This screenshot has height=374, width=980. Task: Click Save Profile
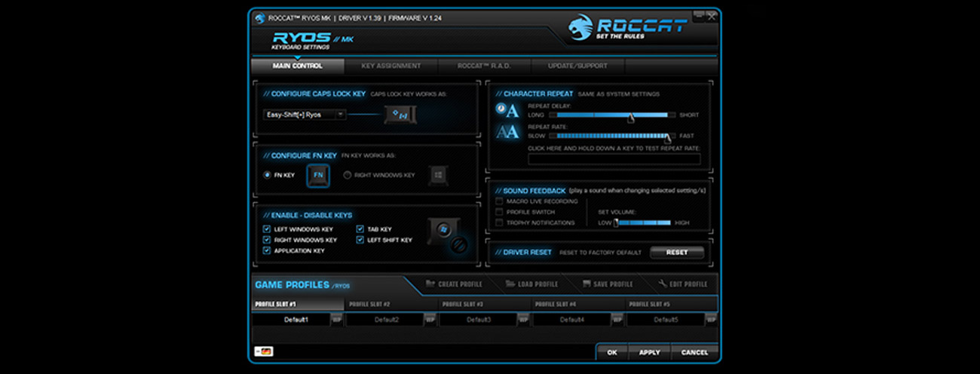(608, 284)
